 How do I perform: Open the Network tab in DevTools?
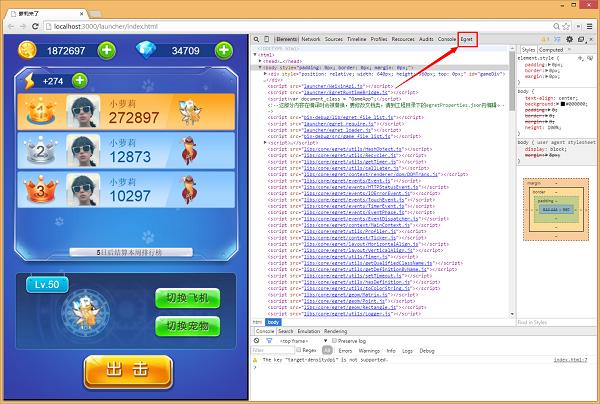pos(311,39)
